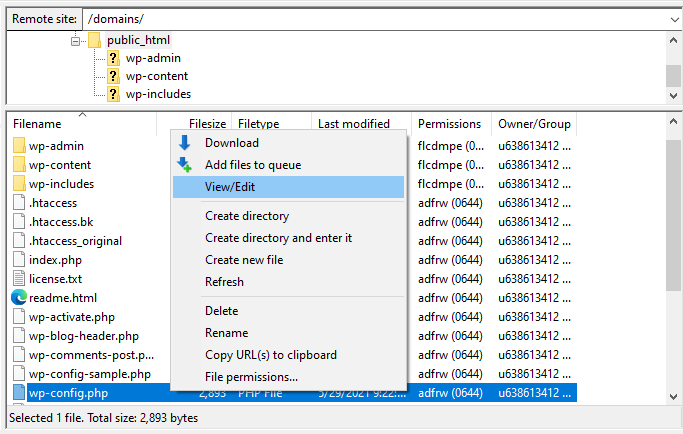
Task: Collapse the public_html tree node
Action: (76, 40)
